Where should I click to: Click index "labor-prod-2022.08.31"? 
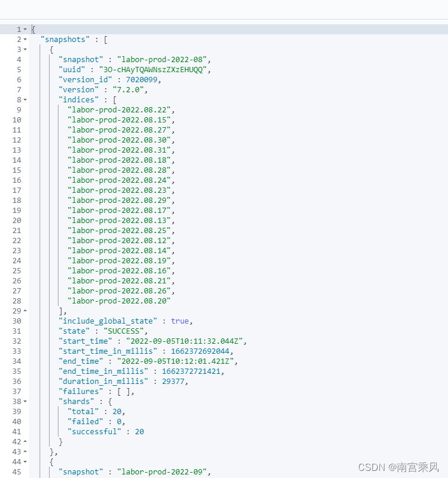pyautogui.click(x=119, y=150)
